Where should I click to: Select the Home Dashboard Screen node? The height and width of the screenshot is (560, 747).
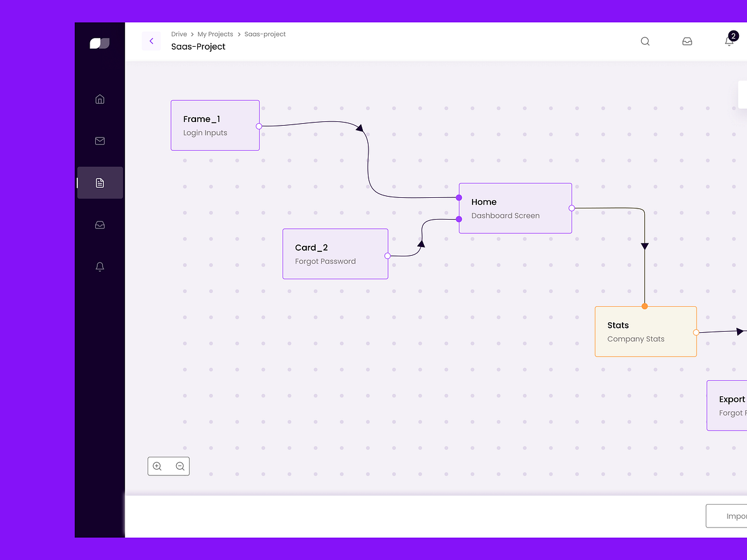coord(515,208)
